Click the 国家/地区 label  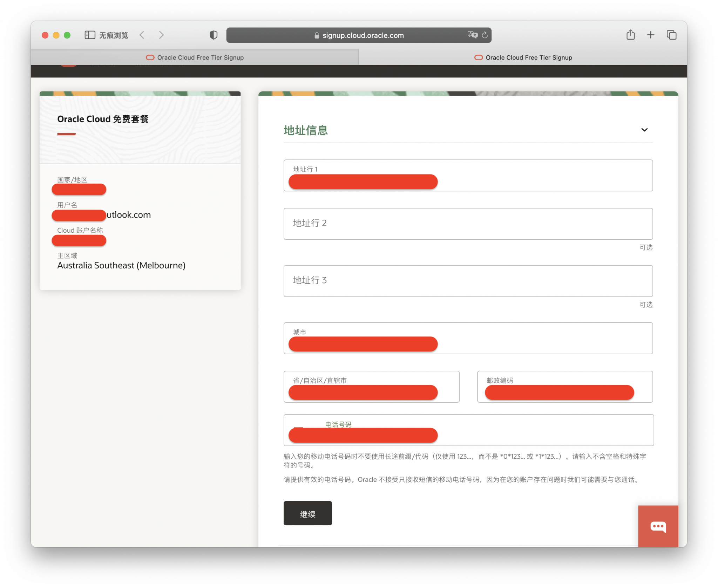tap(72, 180)
